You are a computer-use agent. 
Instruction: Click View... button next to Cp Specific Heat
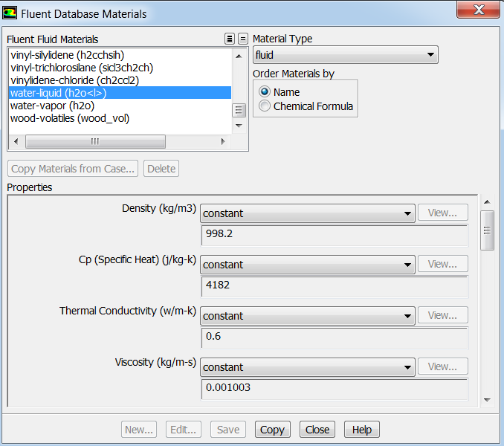[x=443, y=264]
